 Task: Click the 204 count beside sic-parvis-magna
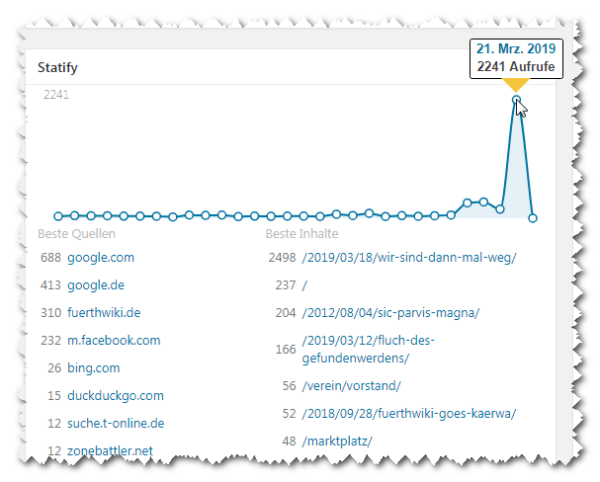point(285,313)
